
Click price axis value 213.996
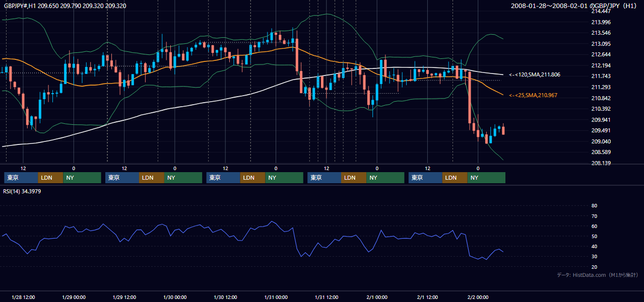[601, 22]
